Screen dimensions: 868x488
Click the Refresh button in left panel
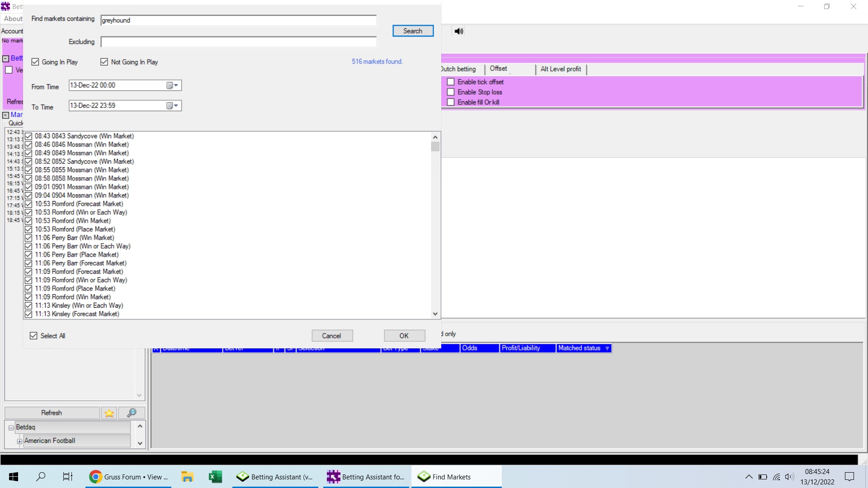[x=51, y=413]
